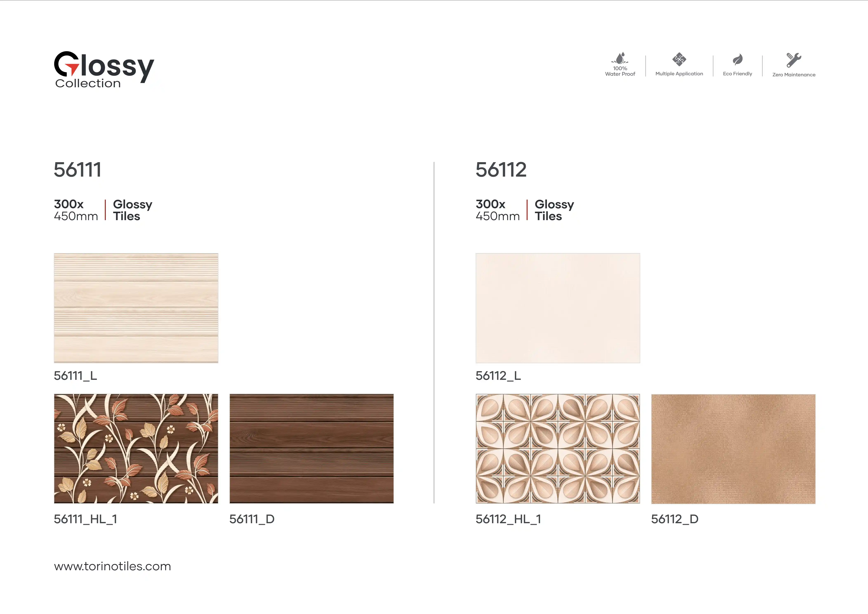Select the 56111_HL_1 floral leaf tile

coord(136,449)
